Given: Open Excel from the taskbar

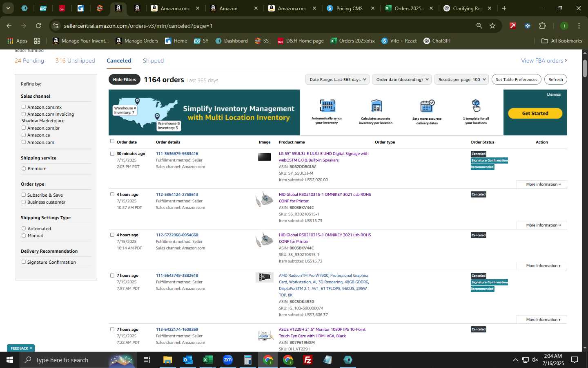Looking at the screenshot, I should pyautogui.click(x=208, y=360).
